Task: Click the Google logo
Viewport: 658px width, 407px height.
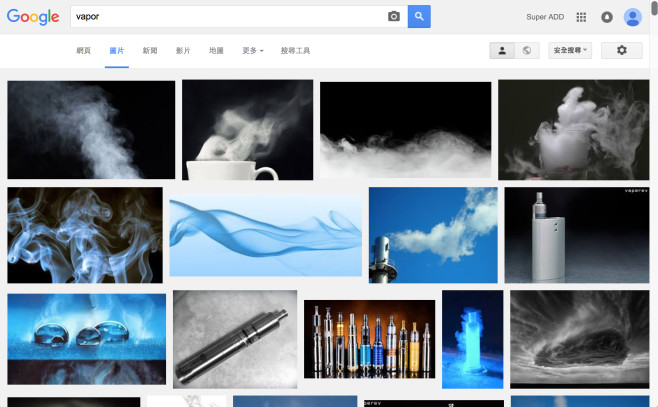Action: coord(33,17)
